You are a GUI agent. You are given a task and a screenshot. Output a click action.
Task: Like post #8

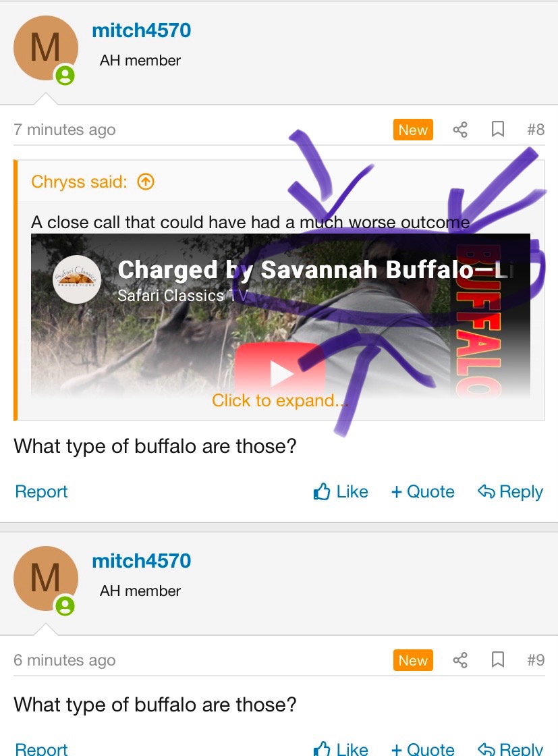point(341,492)
